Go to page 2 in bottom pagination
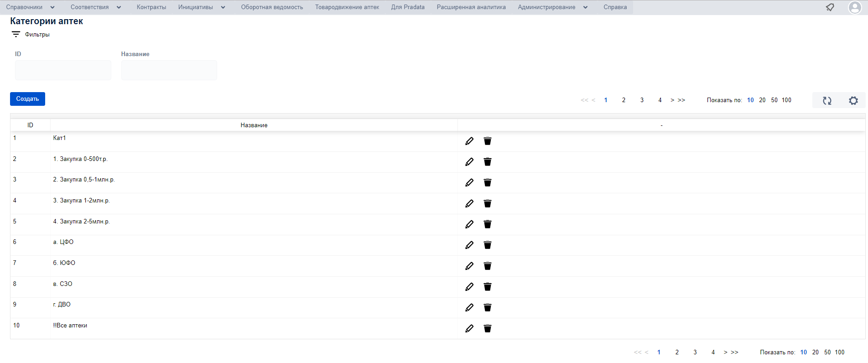Viewport: 868px width, 363px height. coord(677,353)
